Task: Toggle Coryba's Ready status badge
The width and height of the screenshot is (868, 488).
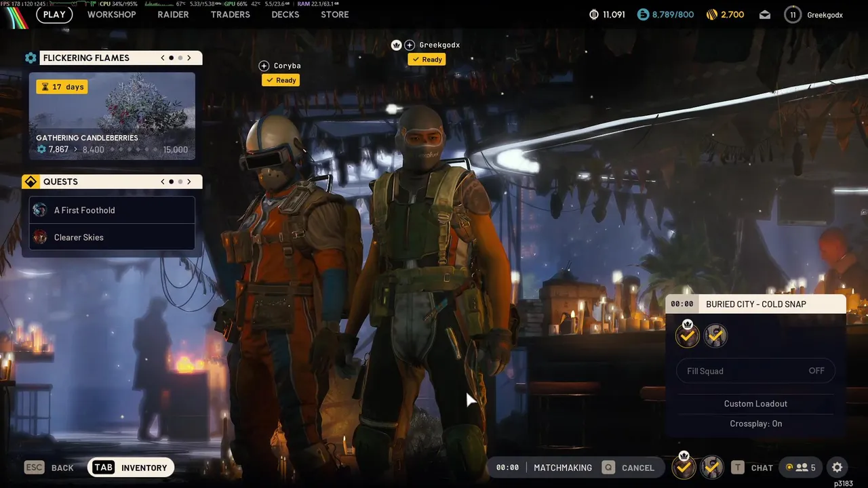Action: tap(281, 80)
